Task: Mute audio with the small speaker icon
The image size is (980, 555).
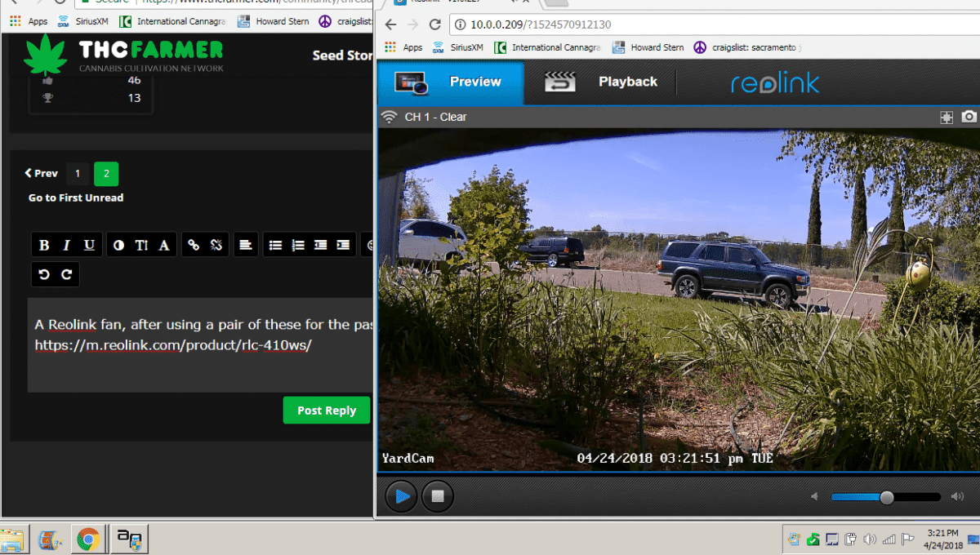Action: click(814, 497)
